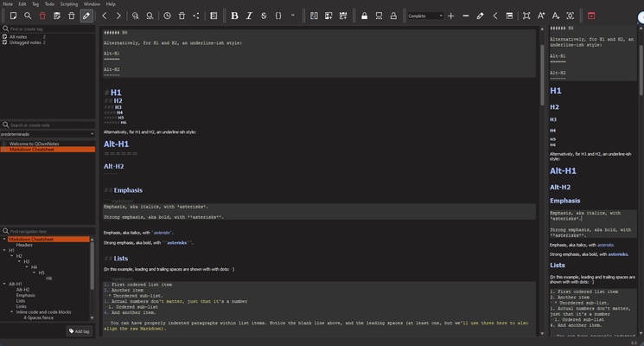644x346 pixels.
Task: Open the Tag menu
Action: (35, 4)
